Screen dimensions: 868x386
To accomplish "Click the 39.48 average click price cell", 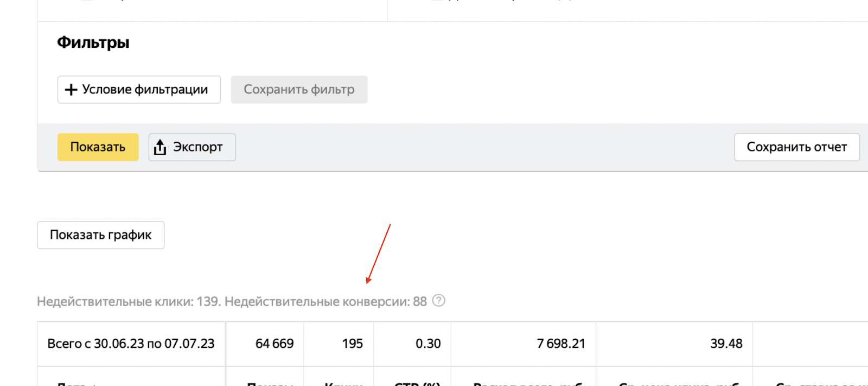I will pyautogui.click(x=726, y=344).
